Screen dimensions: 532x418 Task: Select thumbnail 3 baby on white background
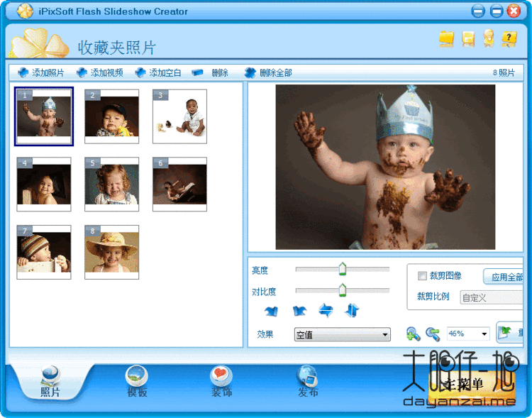(x=179, y=116)
